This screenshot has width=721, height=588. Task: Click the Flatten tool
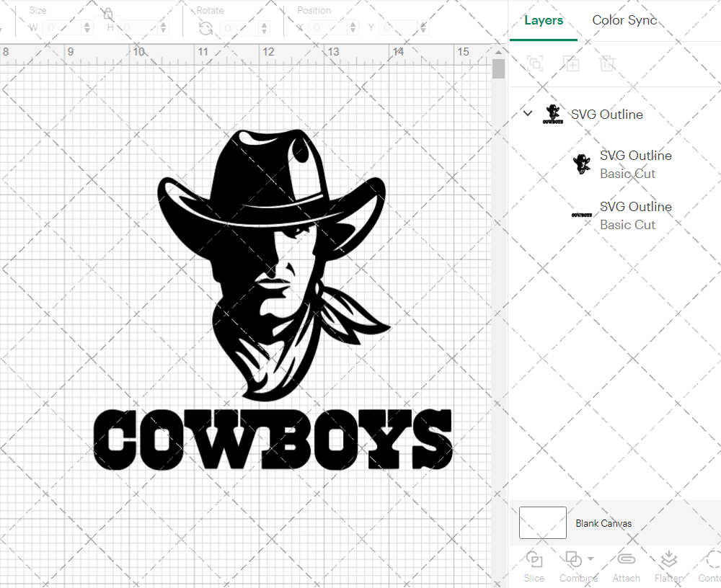[669, 567]
